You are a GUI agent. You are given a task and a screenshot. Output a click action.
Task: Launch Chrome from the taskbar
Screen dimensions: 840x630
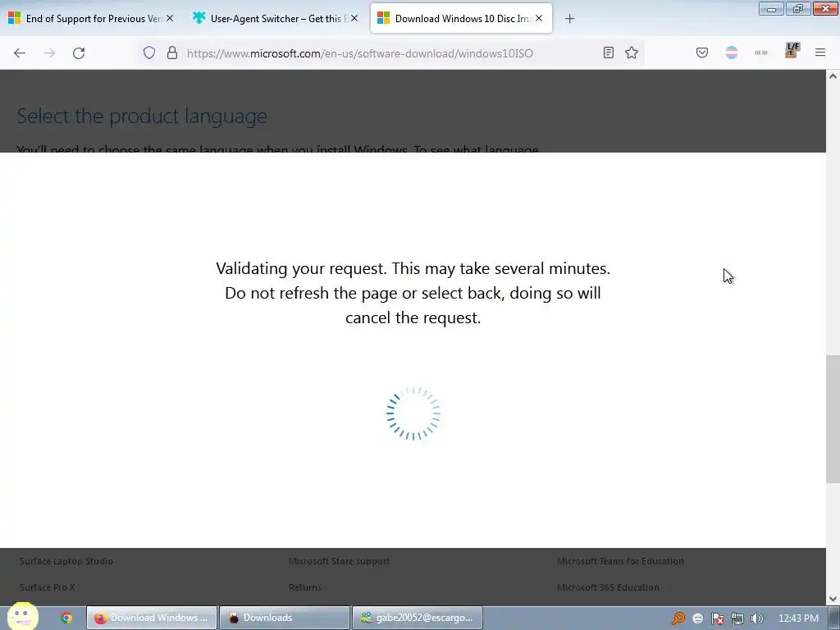tap(66, 618)
